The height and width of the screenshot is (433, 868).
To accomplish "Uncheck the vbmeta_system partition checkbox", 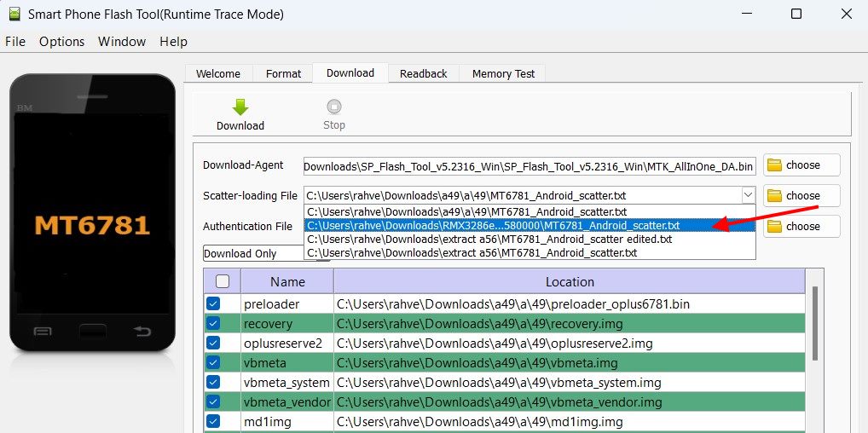I will click(x=213, y=382).
